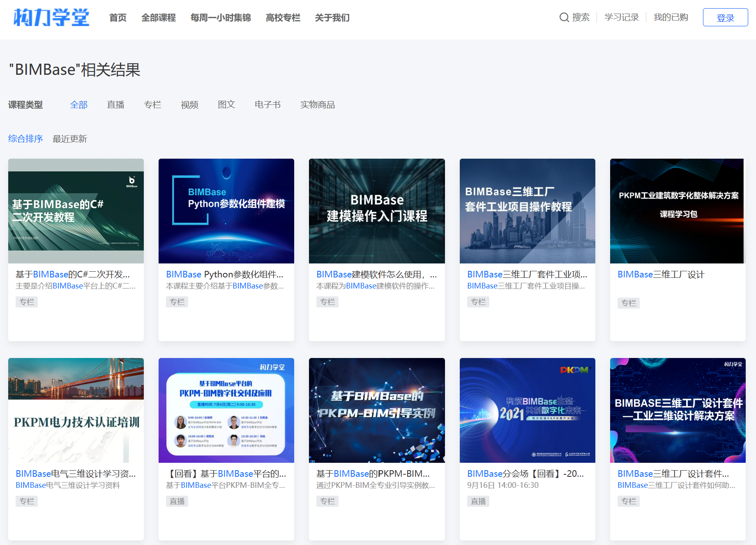Click the 构力学堂 logo
This screenshot has width=756, height=545.
coord(51,17)
